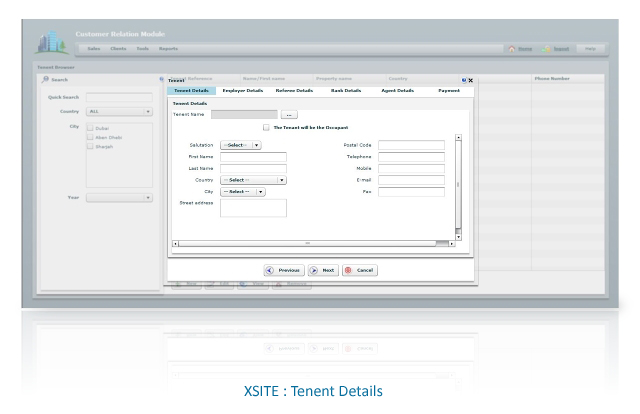Click the building logo icon
The height and width of the screenshot is (414, 640).
pyautogui.click(x=52, y=42)
